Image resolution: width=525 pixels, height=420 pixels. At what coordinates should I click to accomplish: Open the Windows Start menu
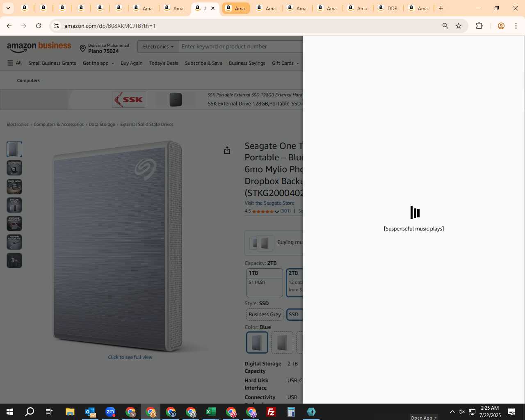[10, 412]
